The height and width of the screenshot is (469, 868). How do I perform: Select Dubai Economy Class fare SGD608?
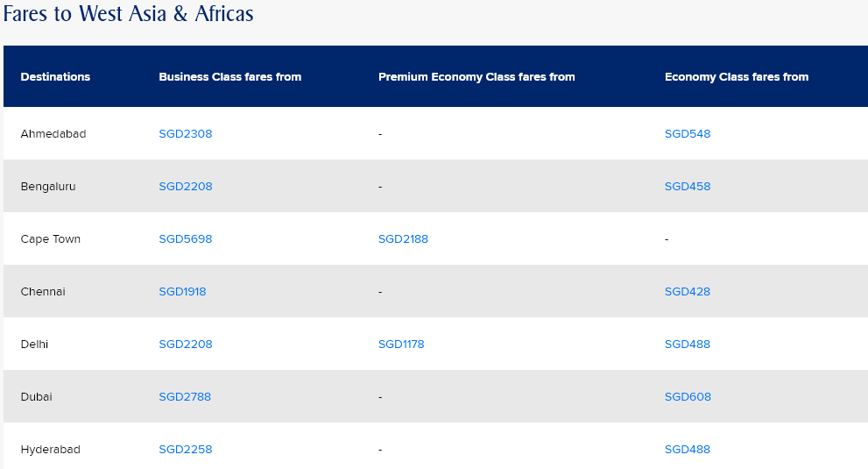[688, 397]
